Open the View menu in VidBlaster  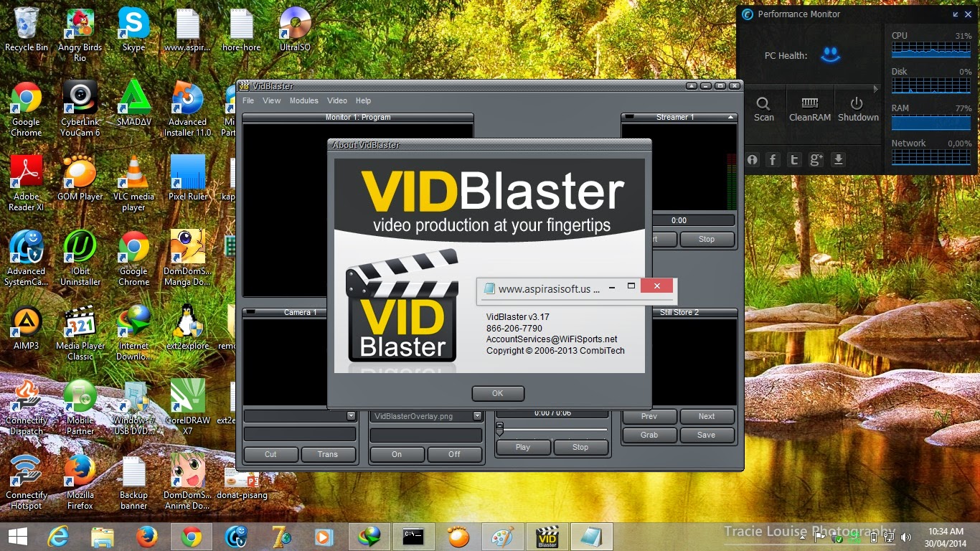[272, 100]
